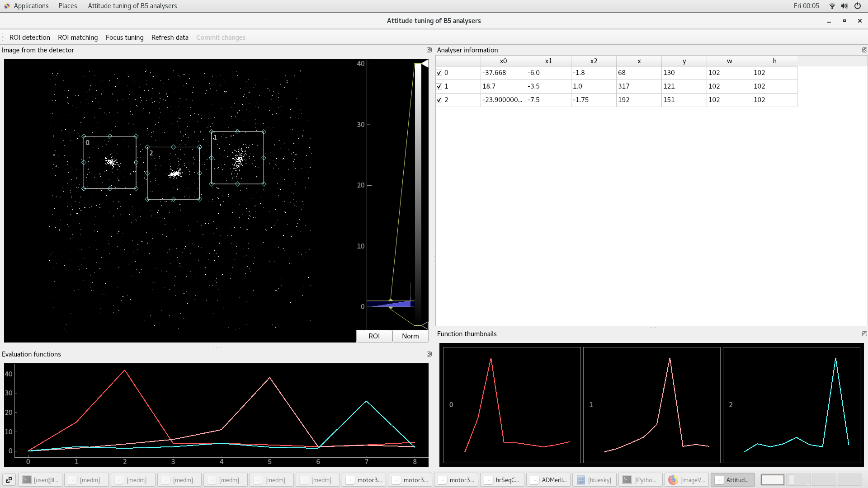Screen dimensions: 868x488
Task: Uncheck analyser 0 checkbox in table
Action: (x=439, y=73)
